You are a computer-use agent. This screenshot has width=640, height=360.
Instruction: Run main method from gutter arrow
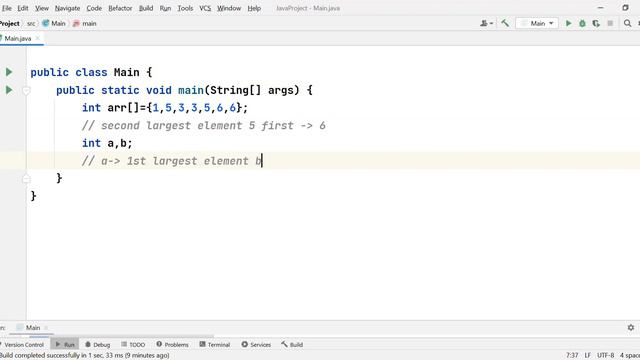click(x=9, y=90)
